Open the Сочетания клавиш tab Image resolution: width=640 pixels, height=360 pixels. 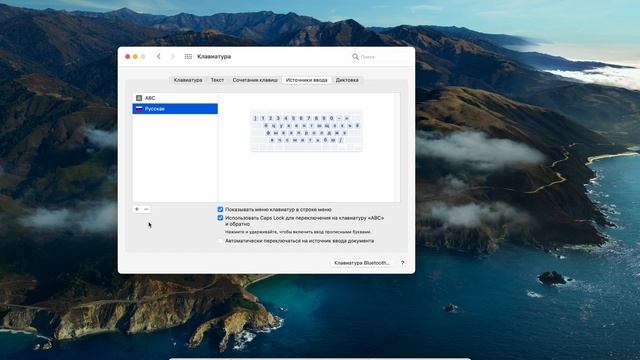coord(255,80)
